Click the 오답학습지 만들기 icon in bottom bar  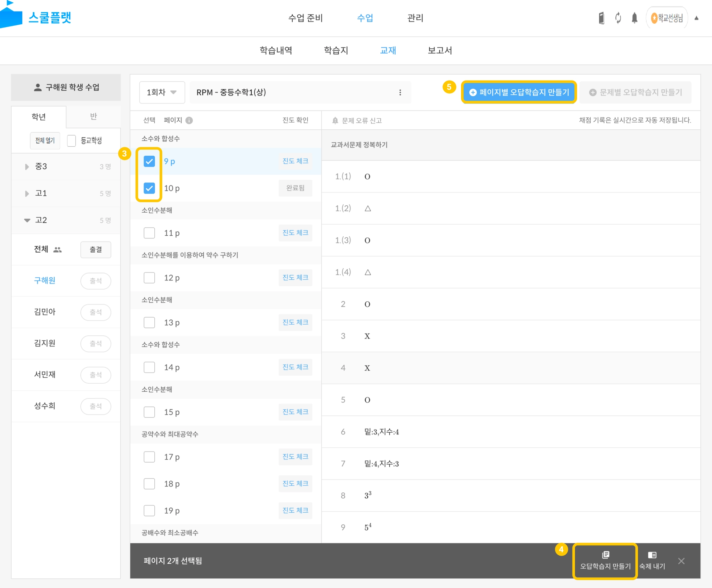tap(605, 555)
